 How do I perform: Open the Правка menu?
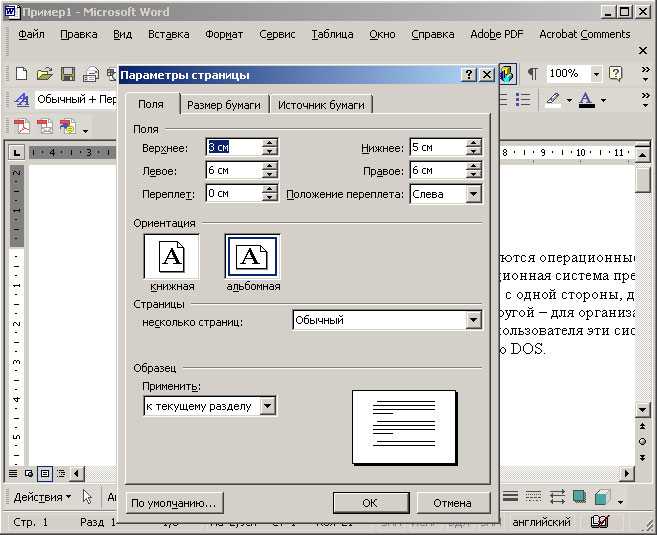pos(79,34)
